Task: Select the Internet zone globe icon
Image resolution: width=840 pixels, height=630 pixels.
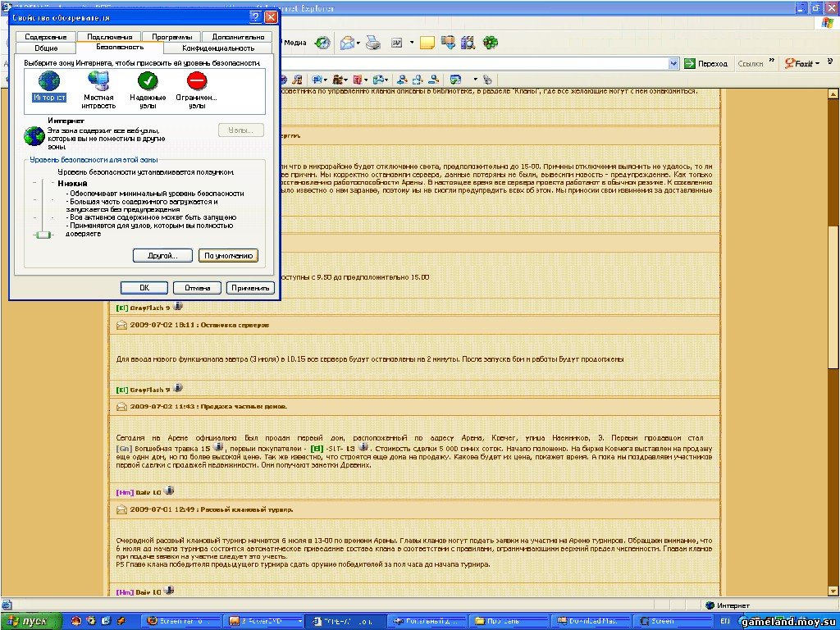Action: pos(49,81)
